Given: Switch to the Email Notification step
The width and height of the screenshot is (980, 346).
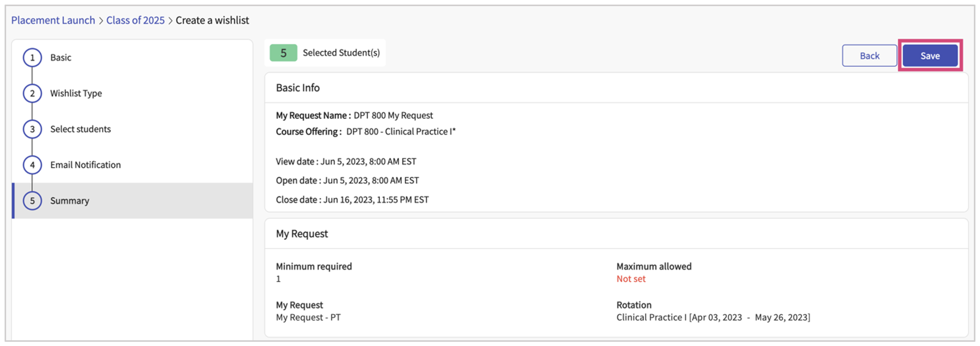Looking at the screenshot, I should [x=85, y=165].
